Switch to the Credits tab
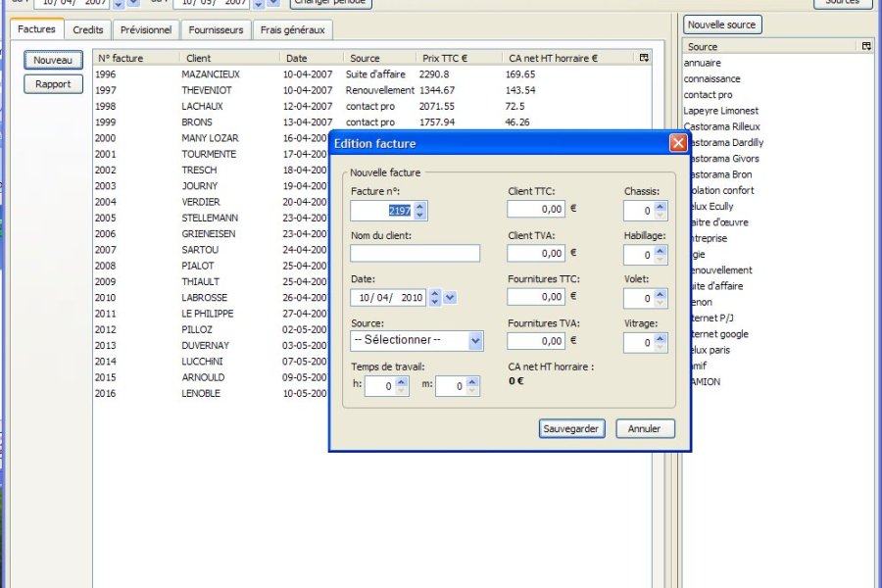 [88, 30]
